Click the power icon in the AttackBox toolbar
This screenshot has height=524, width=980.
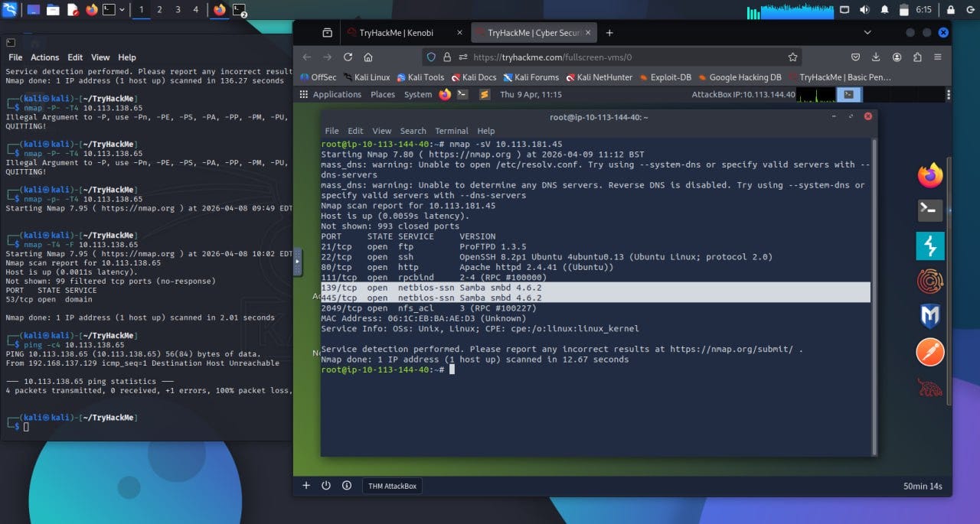pos(326,486)
